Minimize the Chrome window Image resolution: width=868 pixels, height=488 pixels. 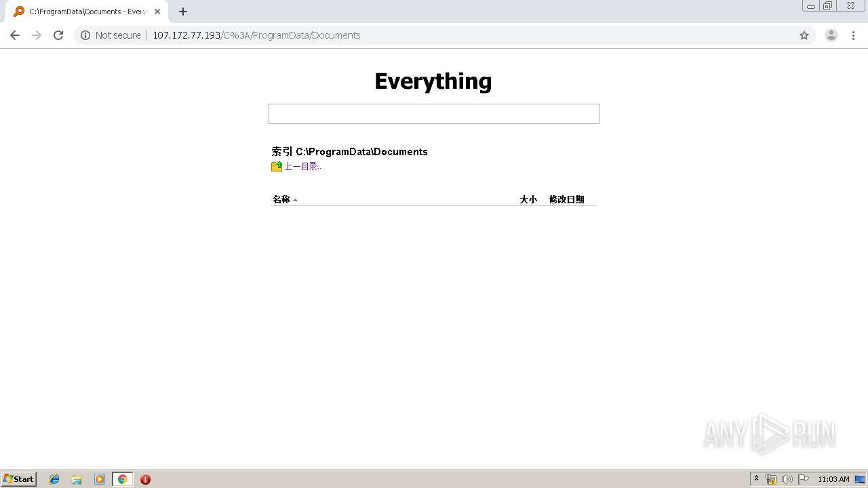[x=811, y=6]
